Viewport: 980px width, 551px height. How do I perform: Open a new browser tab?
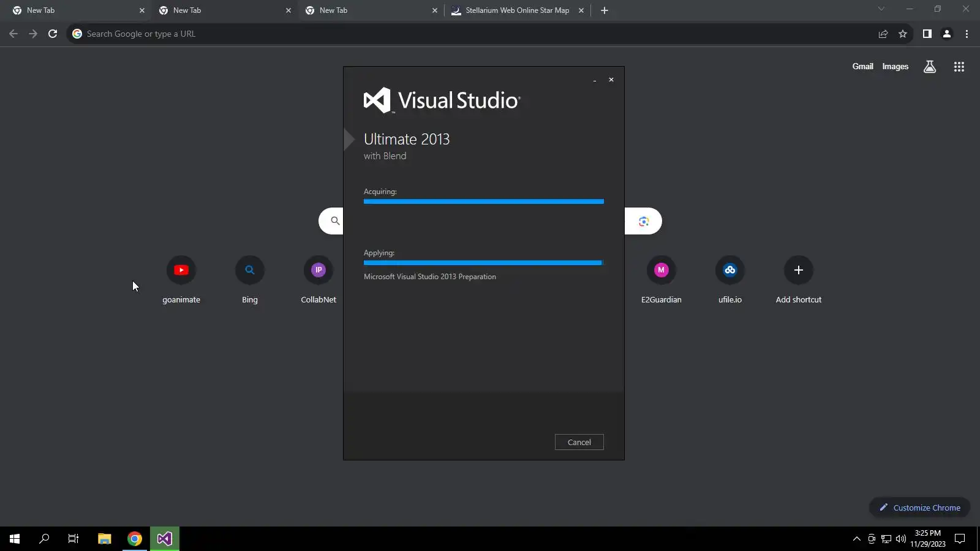(x=605, y=10)
